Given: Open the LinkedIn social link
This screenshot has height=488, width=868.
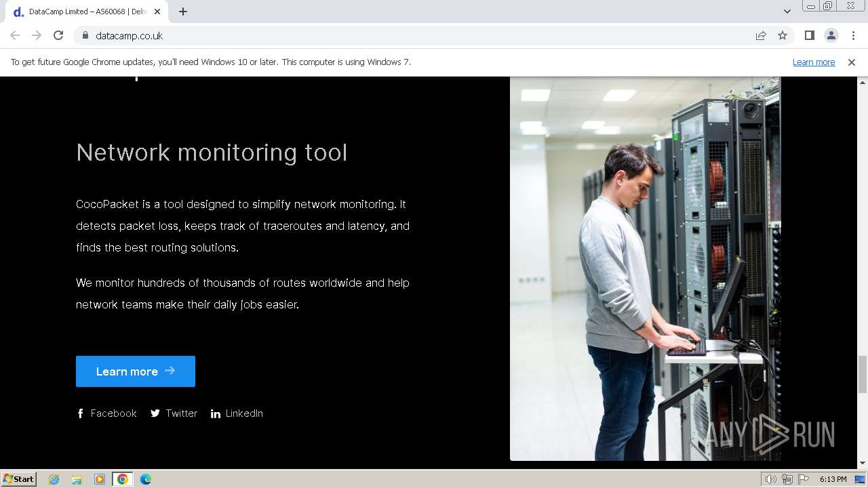Looking at the screenshot, I should point(237,413).
